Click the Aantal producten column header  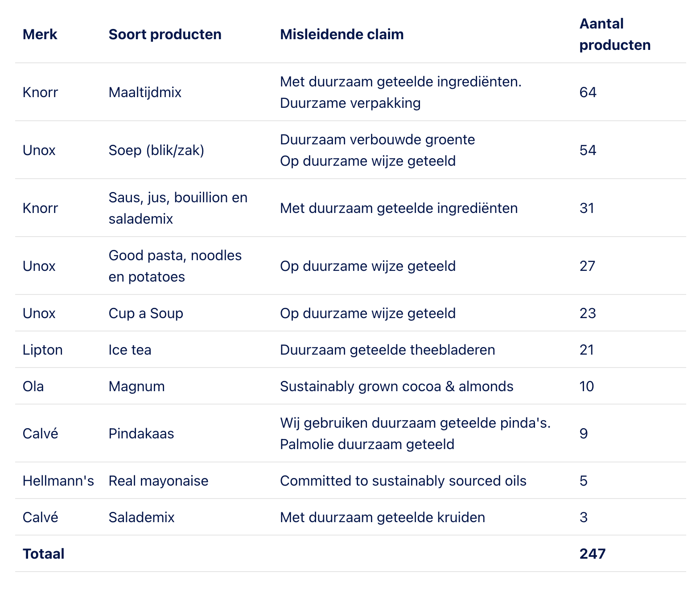614,34
